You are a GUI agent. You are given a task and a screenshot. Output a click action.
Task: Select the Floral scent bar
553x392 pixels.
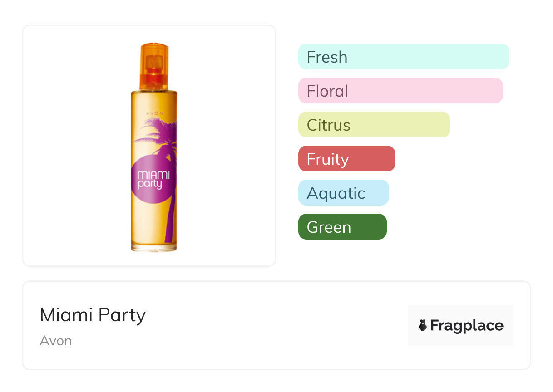pyautogui.click(x=400, y=91)
